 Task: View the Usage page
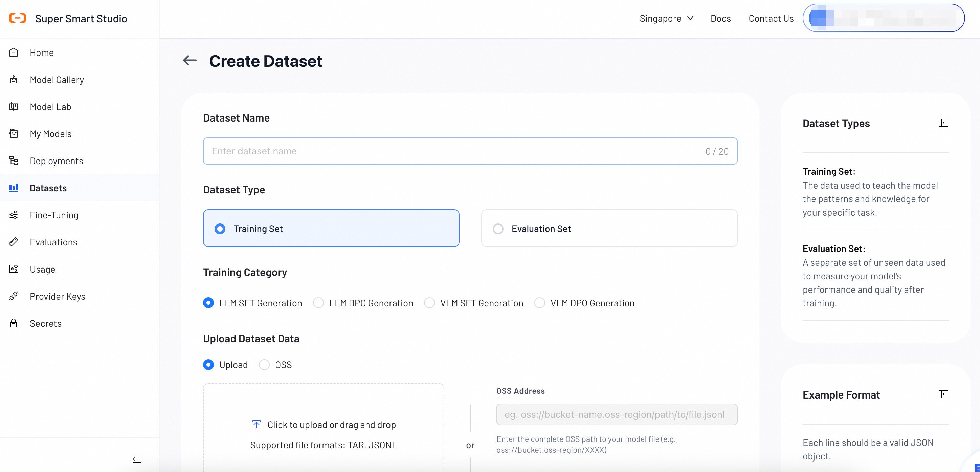pos(80,269)
